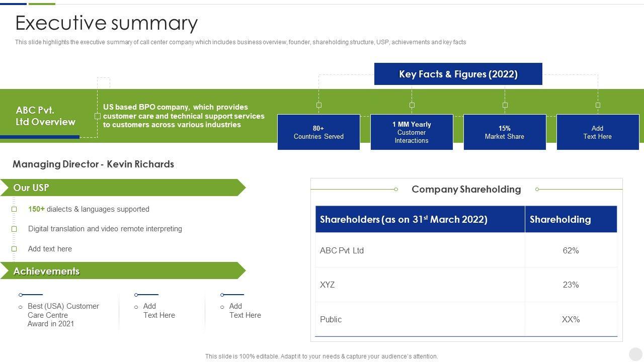Click the square bullet beside Add text here
The image size is (644, 362).
(x=14, y=249)
